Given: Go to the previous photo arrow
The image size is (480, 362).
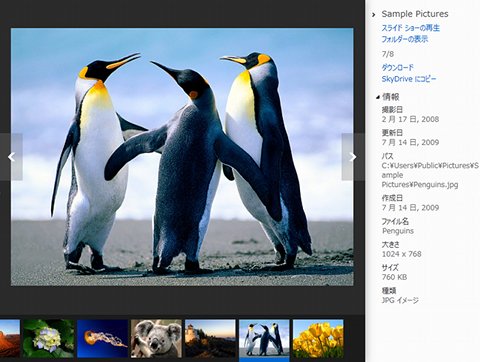Looking at the screenshot, I should (x=11, y=157).
